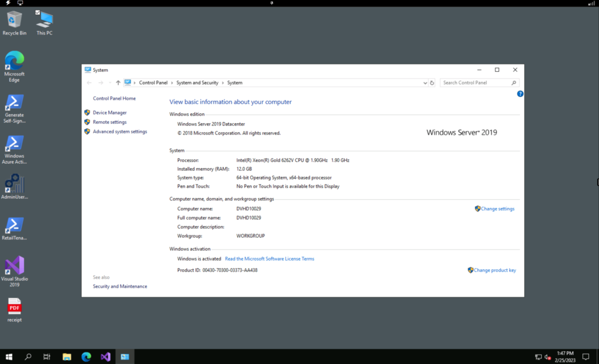Click the WORKGROUP value

[x=250, y=236]
